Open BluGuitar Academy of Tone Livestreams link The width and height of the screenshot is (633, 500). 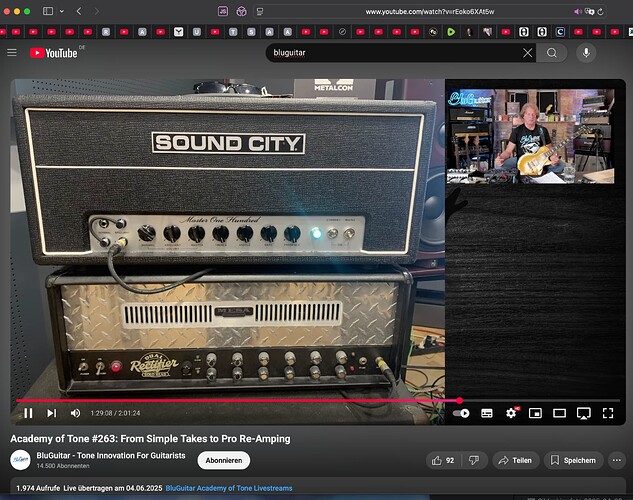[229, 488]
